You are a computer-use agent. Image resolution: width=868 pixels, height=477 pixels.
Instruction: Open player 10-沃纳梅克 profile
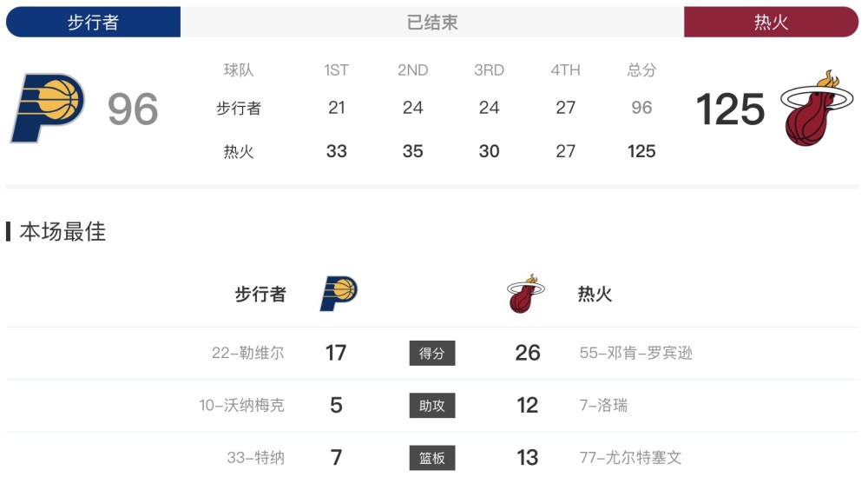[242, 406]
